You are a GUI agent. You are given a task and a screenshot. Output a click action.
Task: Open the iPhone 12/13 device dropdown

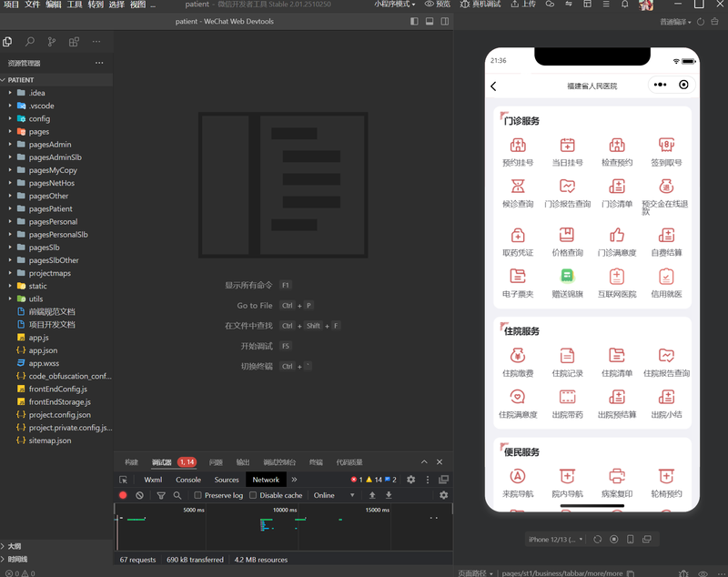coord(555,539)
